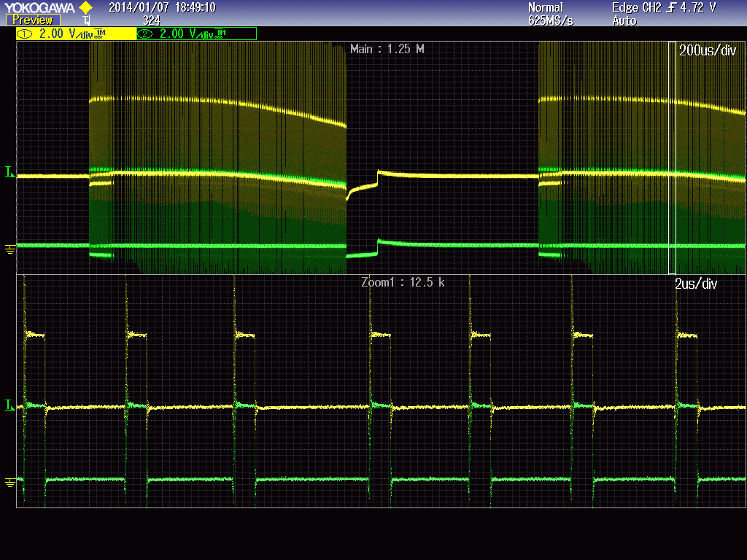Click the zoom window ground marker on left
Screen dimensions: 747x560
click(10, 483)
